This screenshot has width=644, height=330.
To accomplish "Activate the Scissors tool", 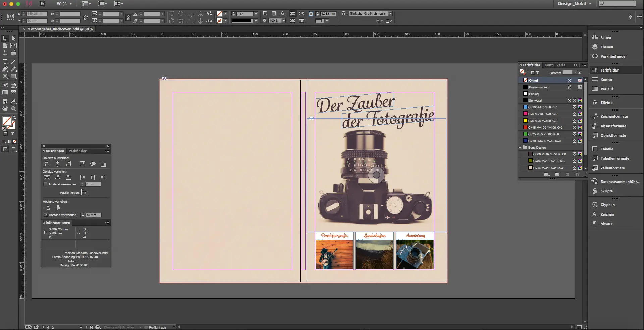I will 5,85.
